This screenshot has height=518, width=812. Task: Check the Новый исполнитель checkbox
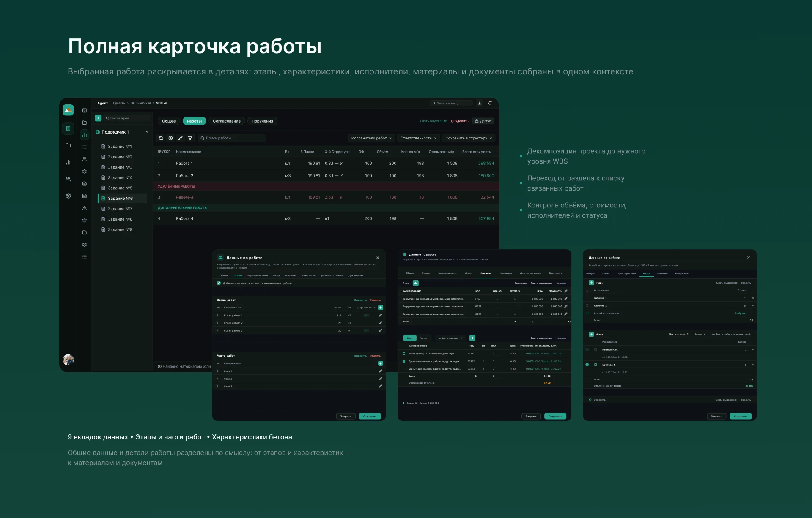[587, 313]
